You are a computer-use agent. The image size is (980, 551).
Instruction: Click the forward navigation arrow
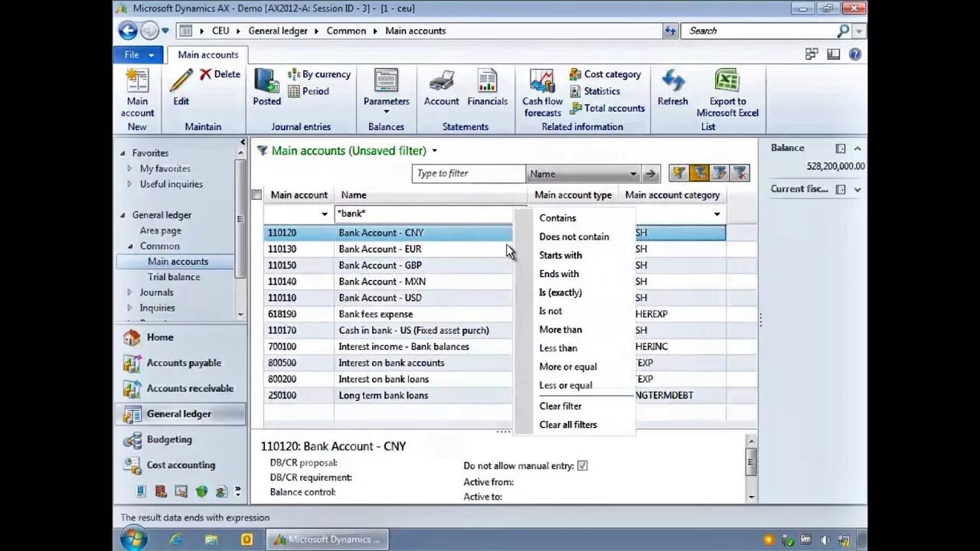[x=149, y=31]
